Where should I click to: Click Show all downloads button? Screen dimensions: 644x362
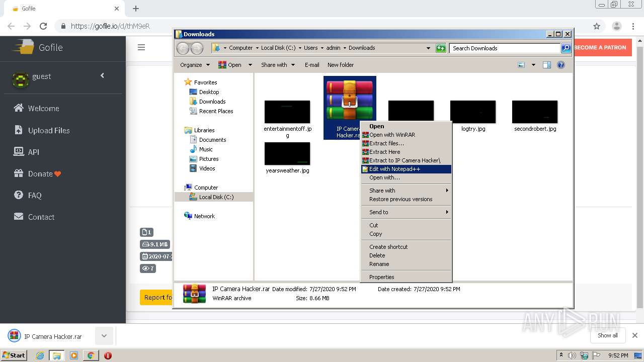click(608, 335)
